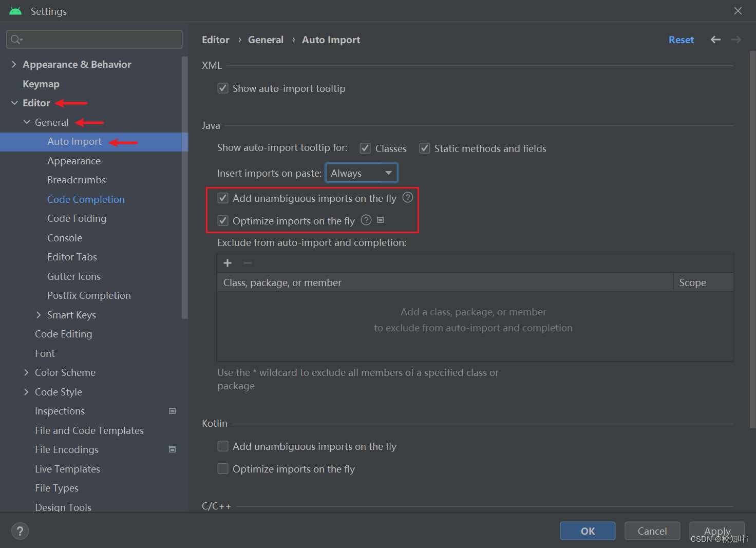Open Inspections settings
The height and width of the screenshot is (548, 756).
(x=60, y=411)
